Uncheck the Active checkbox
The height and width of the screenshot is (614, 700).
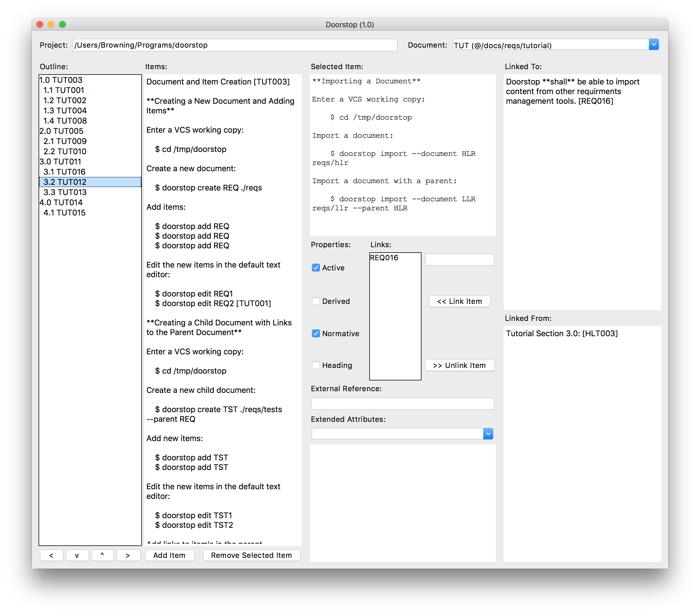(x=316, y=268)
